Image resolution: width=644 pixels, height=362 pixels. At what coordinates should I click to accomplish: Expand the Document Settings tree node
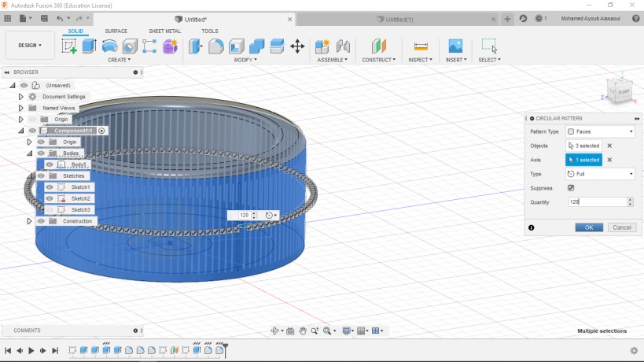pos(21,96)
